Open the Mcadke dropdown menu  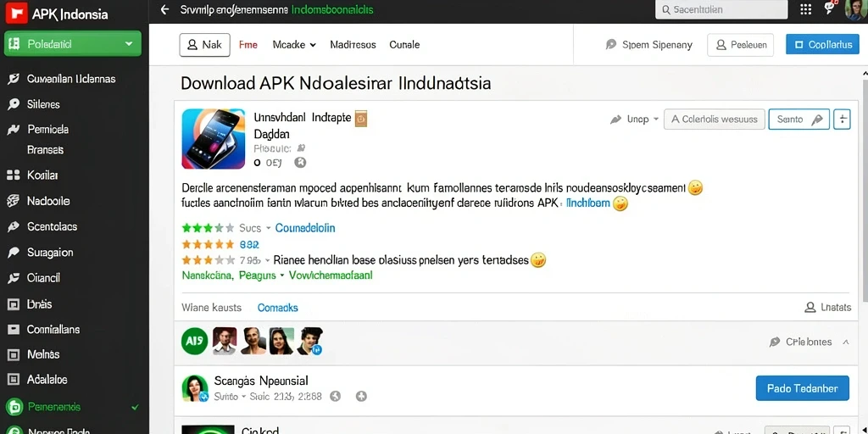(x=294, y=45)
